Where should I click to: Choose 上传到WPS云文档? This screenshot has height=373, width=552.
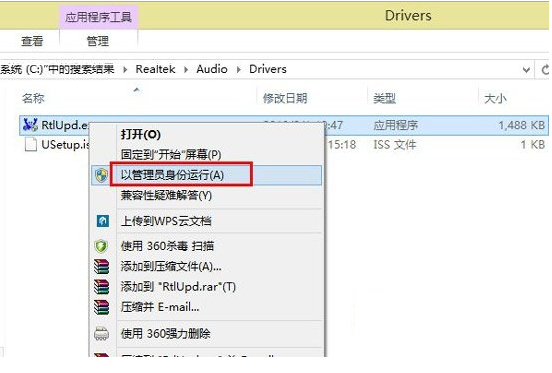(x=166, y=221)
